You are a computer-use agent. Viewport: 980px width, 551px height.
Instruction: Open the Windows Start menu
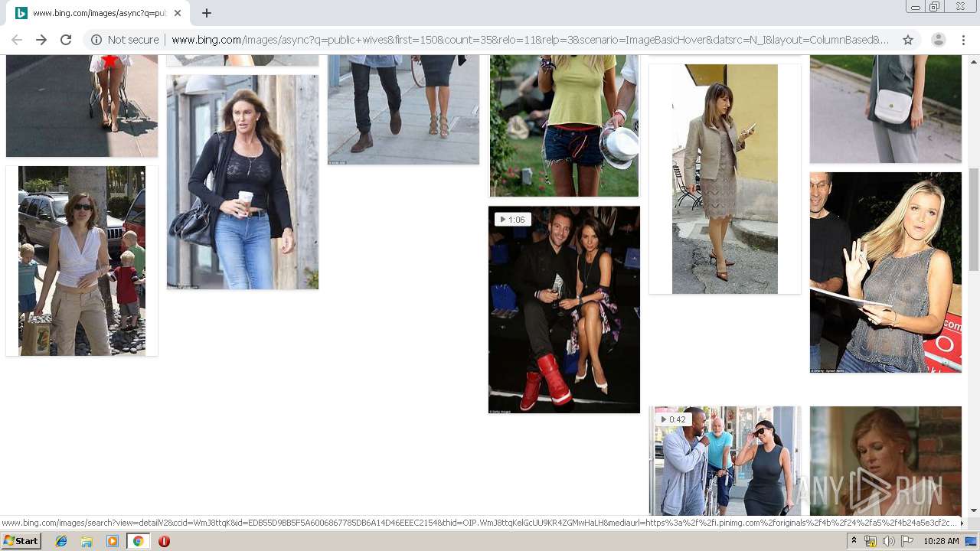[x=21, y=541]
